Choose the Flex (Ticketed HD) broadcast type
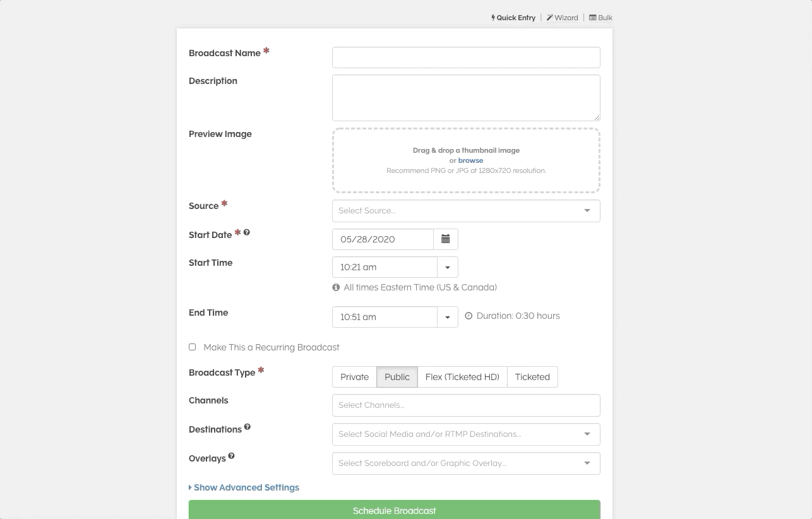Image resolution: width=812 pixels, height=519 pixels. [462, 377]
